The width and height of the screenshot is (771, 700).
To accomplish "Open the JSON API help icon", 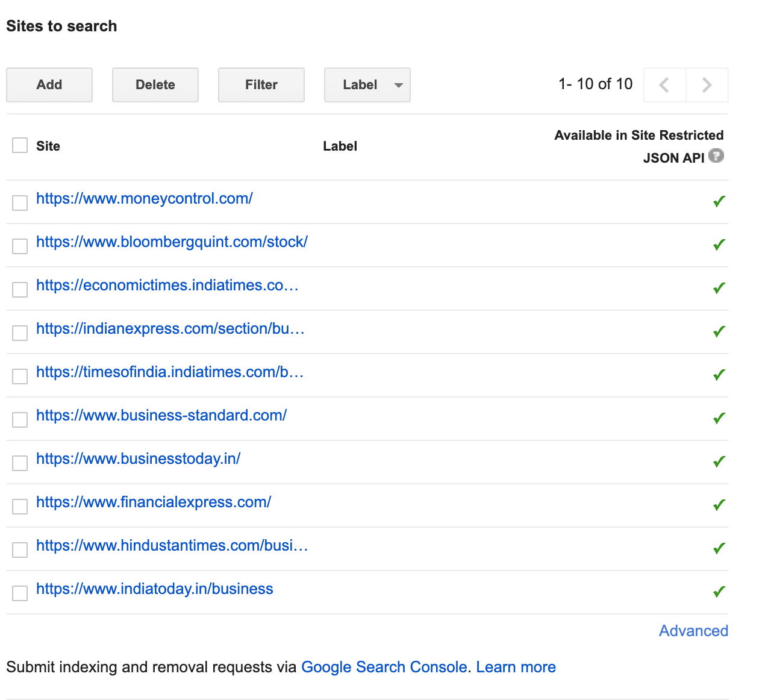I will [716, 156].
